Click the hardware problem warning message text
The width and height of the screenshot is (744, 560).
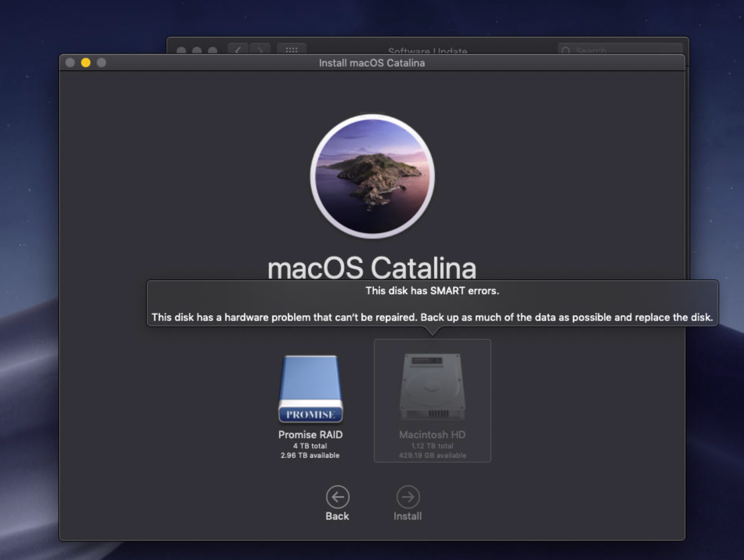pyautogui.click(x=432, y=317)
